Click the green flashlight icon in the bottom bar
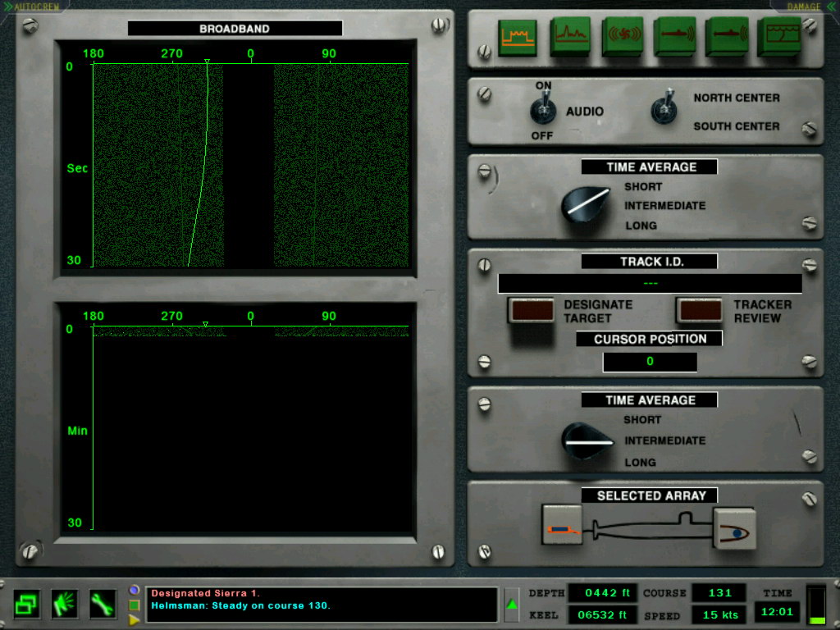Viewport: 840px width, 630px height. pyautogui.click(x=64, y=605)
